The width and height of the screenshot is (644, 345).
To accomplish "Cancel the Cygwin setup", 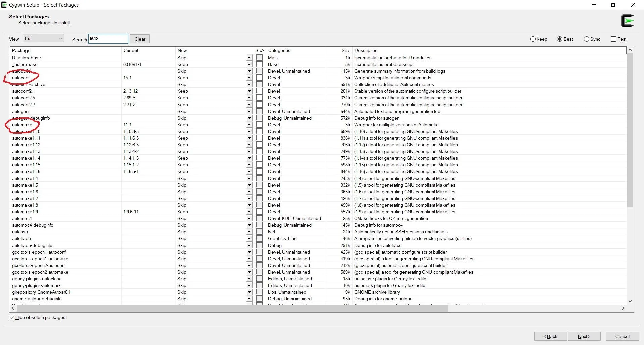I will (x=622, y=336).
